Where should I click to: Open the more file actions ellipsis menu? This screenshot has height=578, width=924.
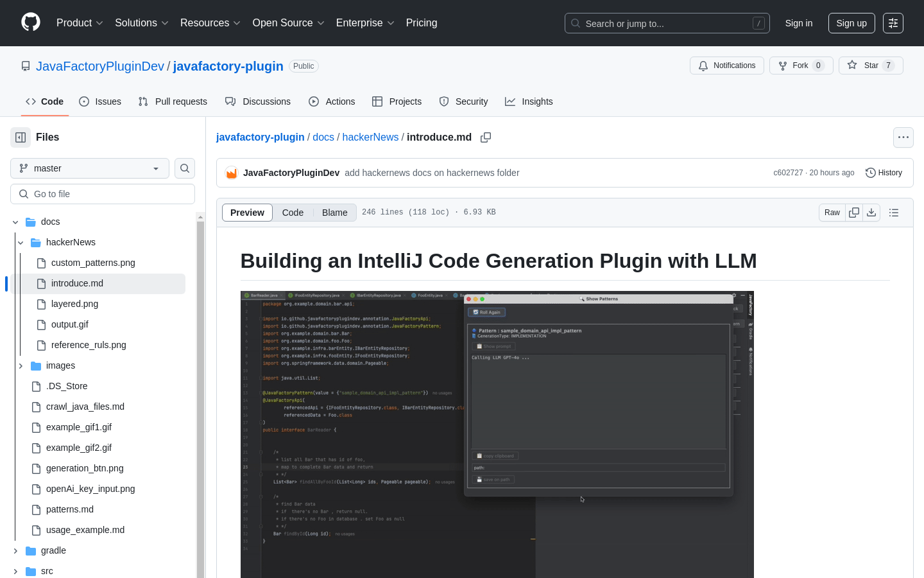tap(903, 137)
